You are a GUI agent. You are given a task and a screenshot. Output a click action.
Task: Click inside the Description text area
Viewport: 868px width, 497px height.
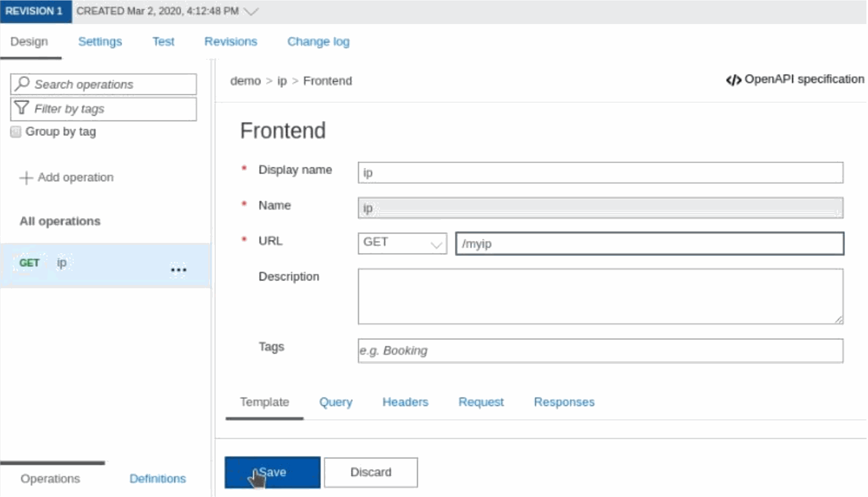[600, 296]
